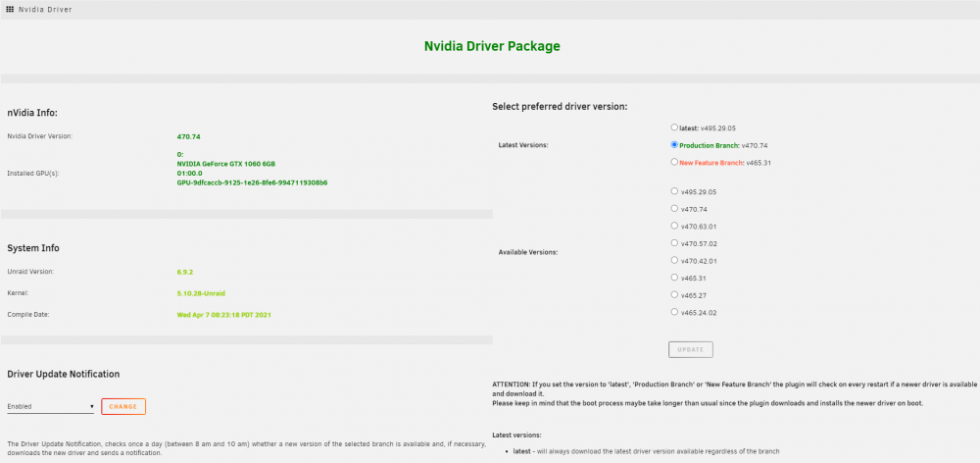Click driver version value 470.74
The image size is (980, 463).
(x=189, y=136)
